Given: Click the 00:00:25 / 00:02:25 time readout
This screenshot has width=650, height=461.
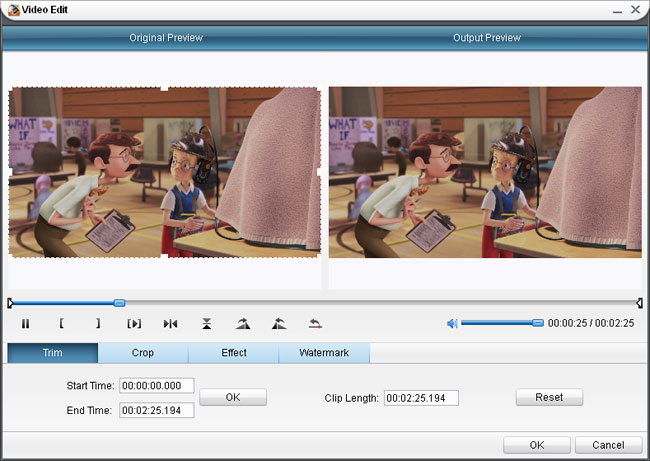Looking at the screenshot, I should [x=591, y=323].
